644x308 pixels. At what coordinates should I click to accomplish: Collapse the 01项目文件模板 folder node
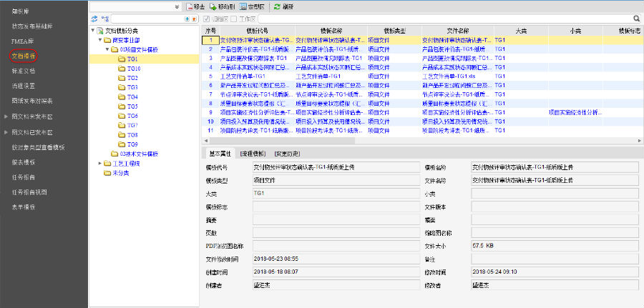(x=107, y=50)
